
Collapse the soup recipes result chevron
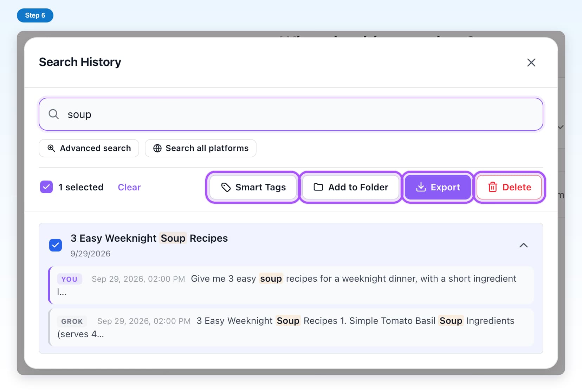coord(524,245)
